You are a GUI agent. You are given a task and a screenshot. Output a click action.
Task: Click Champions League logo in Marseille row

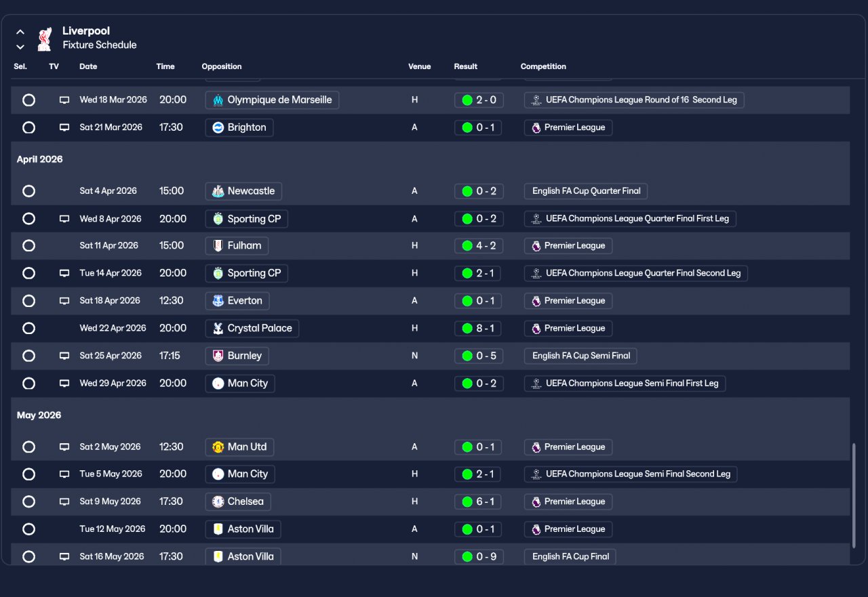[536, 100]
